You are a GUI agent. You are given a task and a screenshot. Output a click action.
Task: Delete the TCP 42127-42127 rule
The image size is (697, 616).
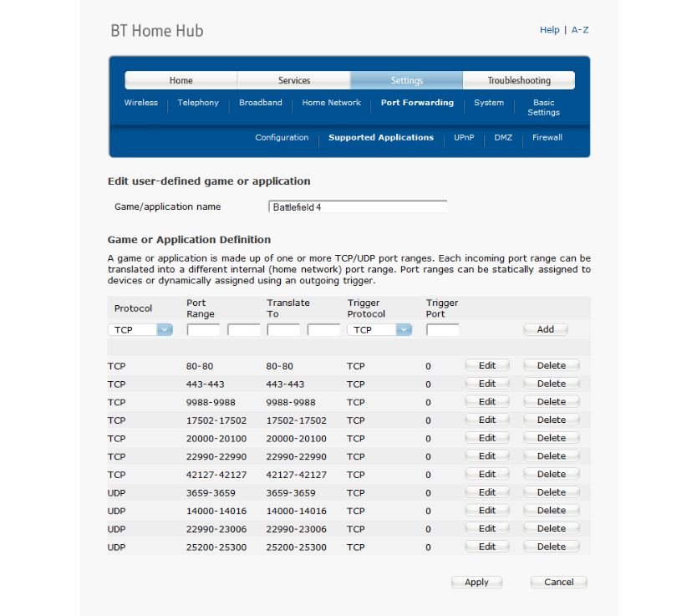(552, 474)
